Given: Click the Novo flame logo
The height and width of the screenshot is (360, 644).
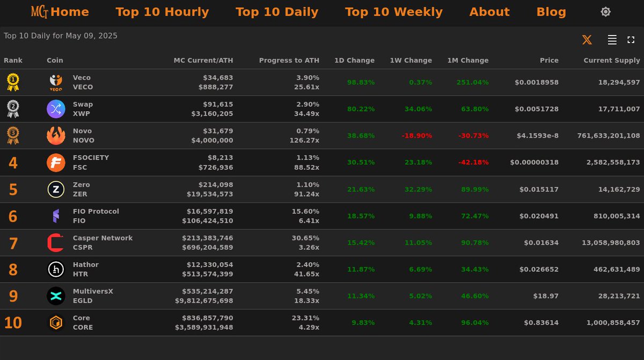Looking at the screenshot, I should click(56, 135).
